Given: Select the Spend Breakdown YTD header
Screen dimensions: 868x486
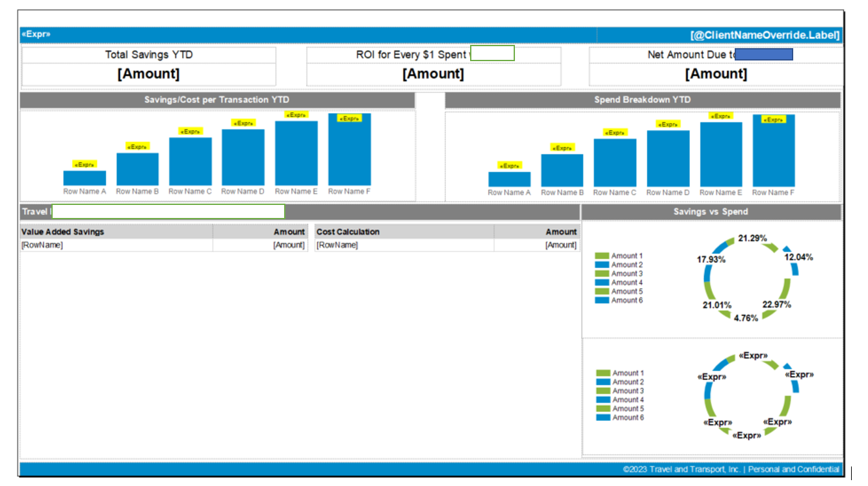Looking at the screenshot, I should tap(642, 100).
